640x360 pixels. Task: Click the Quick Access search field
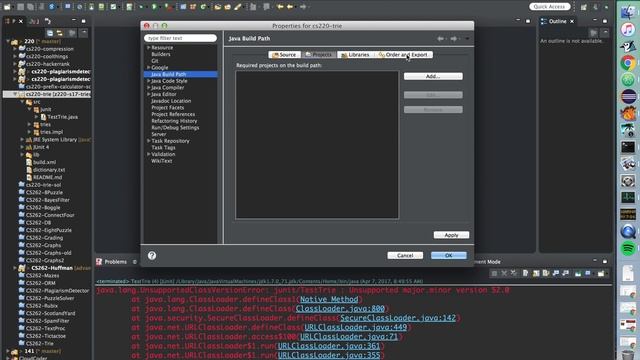click(x=550, y=7)
